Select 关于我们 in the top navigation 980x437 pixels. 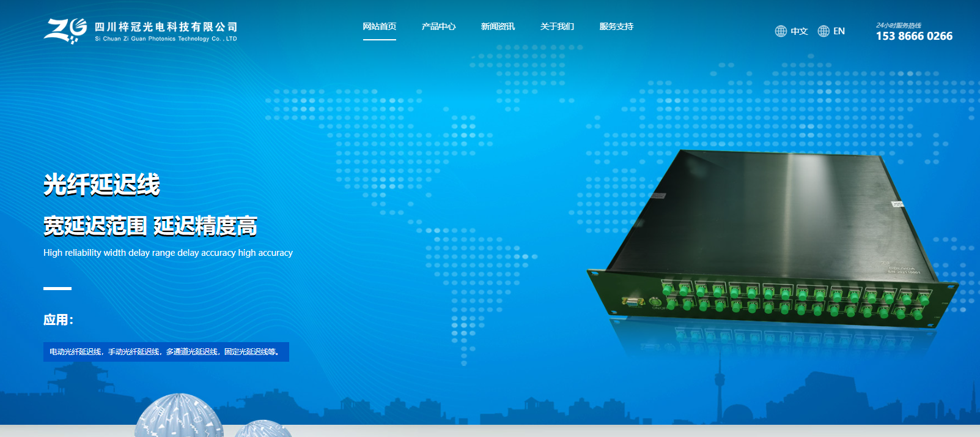[x=557, y=26]
